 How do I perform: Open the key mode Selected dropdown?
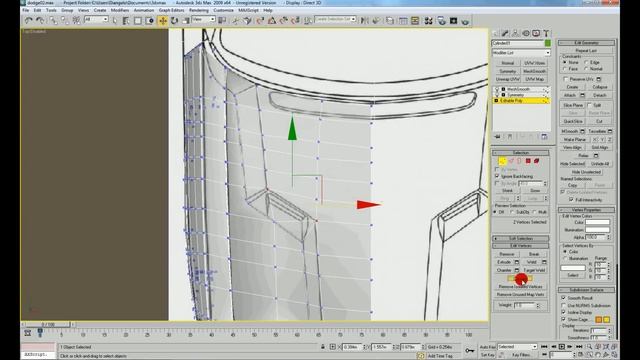tap(517, 347)
